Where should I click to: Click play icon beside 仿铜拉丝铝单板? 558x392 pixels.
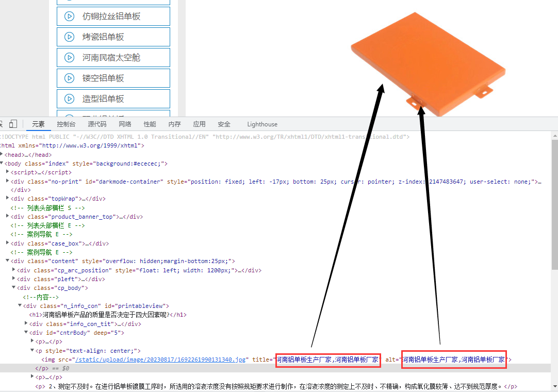tap(69, 17)
